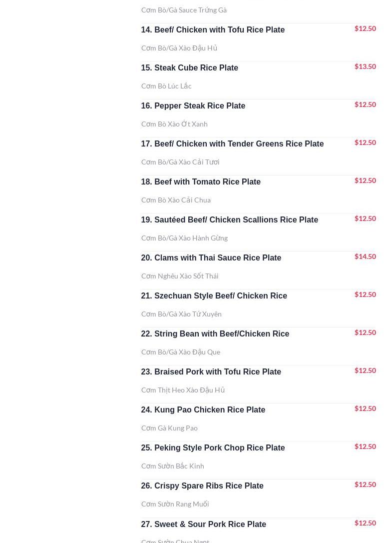Click the Kung Pao Chicken Rice Plate title
This screenshot has height=543, width=392.
pyautogui.click(x=203, y=410)
